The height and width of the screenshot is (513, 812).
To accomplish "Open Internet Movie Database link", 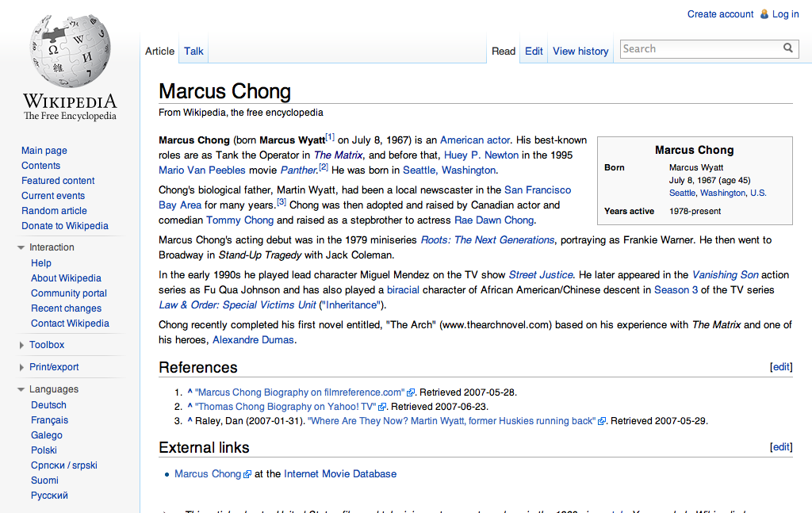I will (x=339, y=473).
